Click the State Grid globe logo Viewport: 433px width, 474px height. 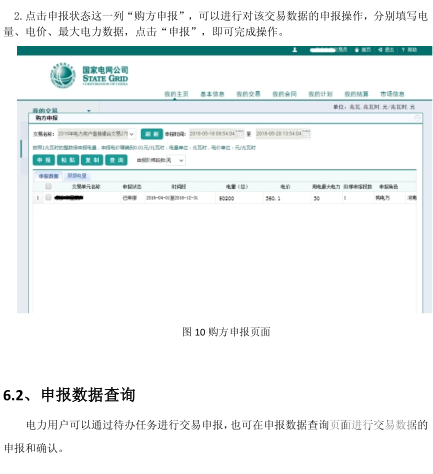63,75
